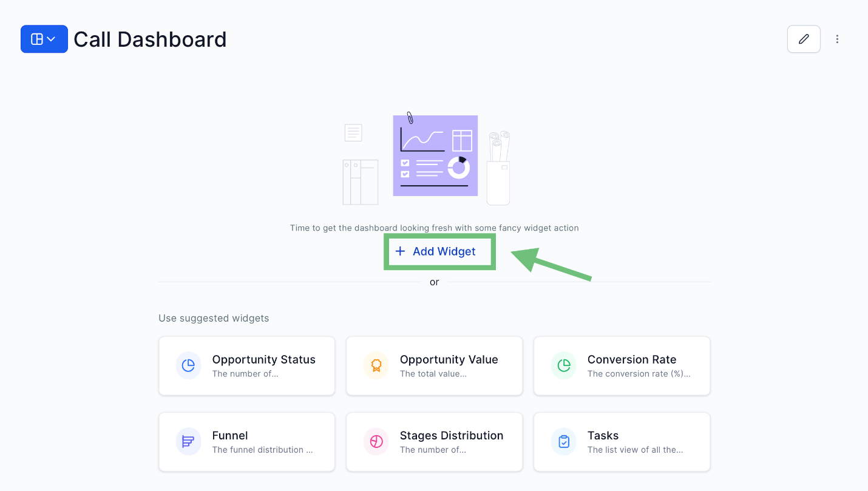The height and width of the screenshot is (491, 868).
Task: Click the pencil edit dashboard icon
Action: [804, 39]
